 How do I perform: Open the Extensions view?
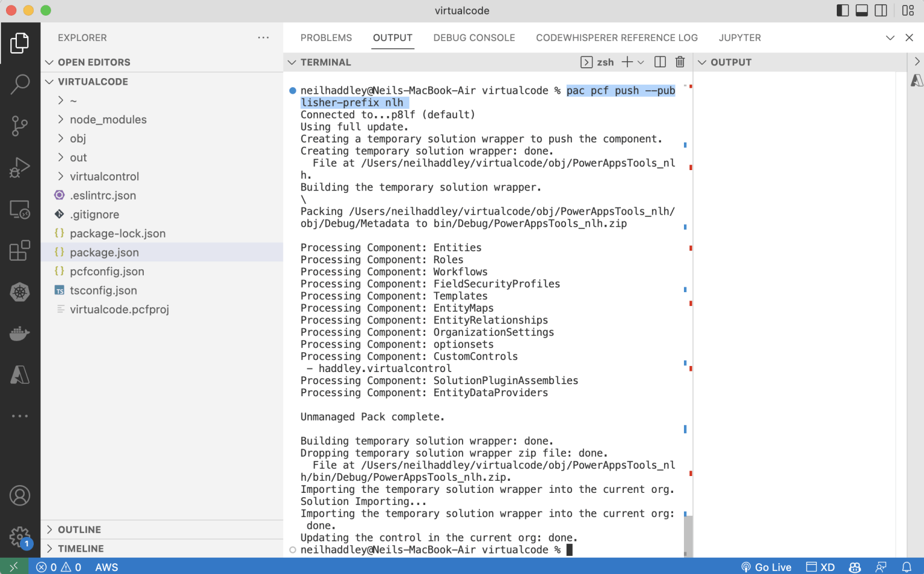pos(20,251)
